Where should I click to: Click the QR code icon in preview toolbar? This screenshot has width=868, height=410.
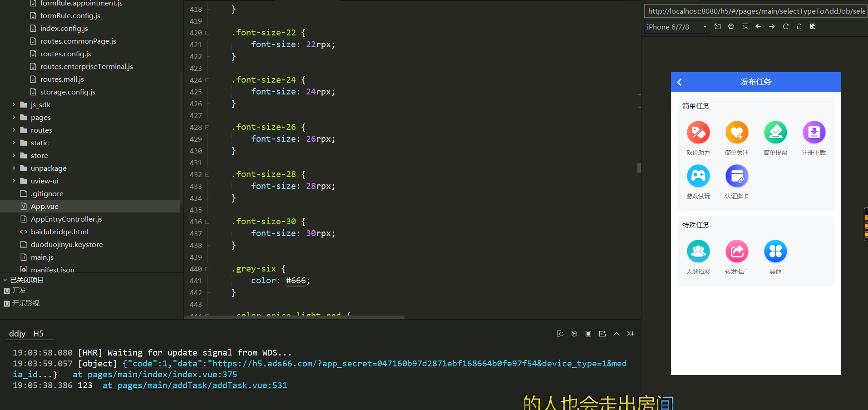[x=813, y=26]
